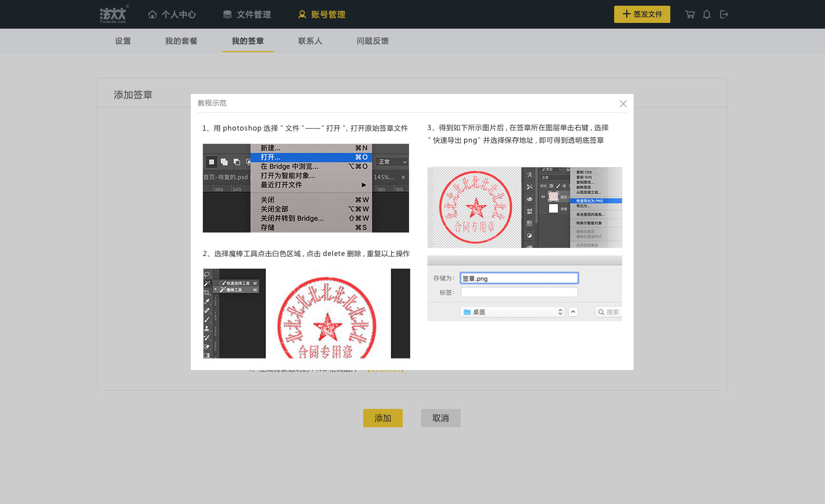Open the notification bell icon
Image resolution: width=825 pixels, height=504 pixels.
tap(707, 14)
